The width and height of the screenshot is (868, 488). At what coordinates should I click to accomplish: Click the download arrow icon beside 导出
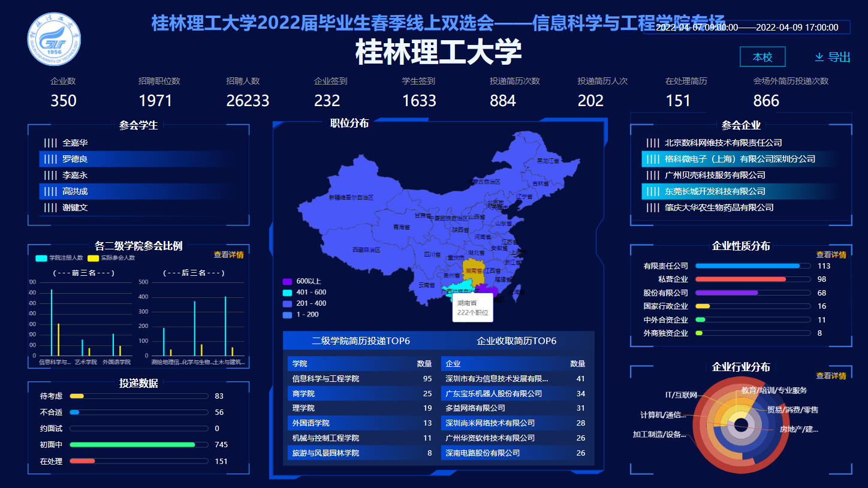pyautogui.click(x=819, y=57)
